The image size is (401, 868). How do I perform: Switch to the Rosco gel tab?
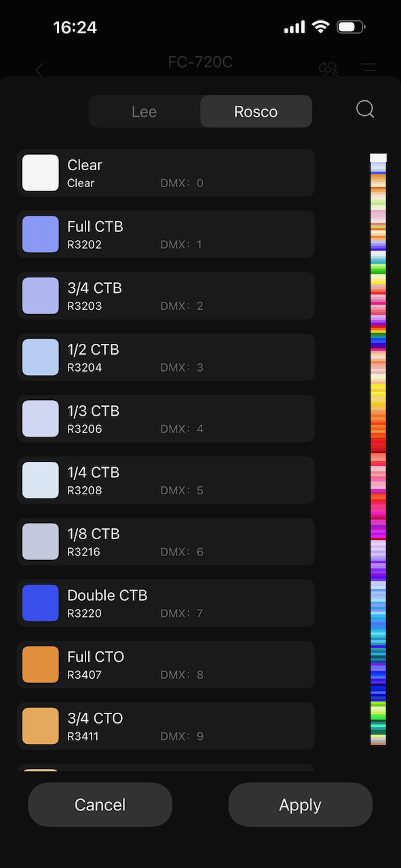pos(256,111)
